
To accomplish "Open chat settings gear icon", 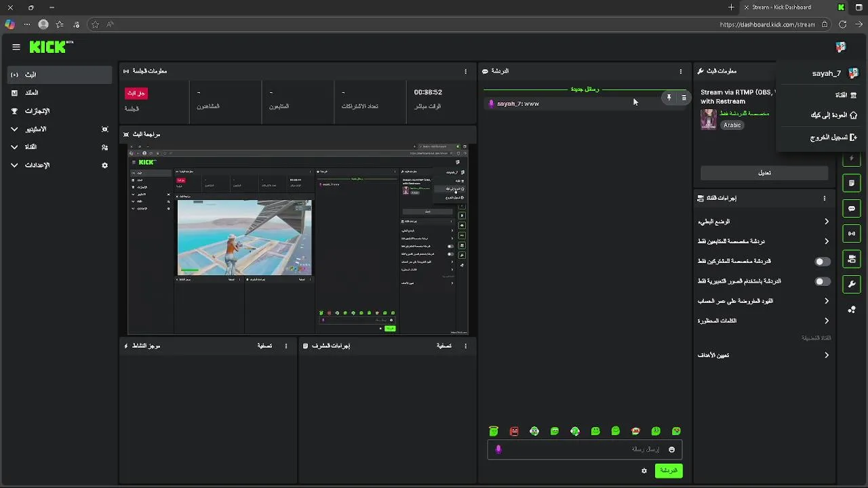I will tap(644, 470).
